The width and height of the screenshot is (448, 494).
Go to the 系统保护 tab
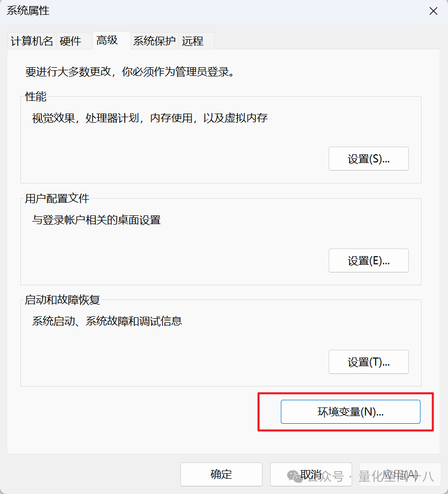(x=154, y=41)
